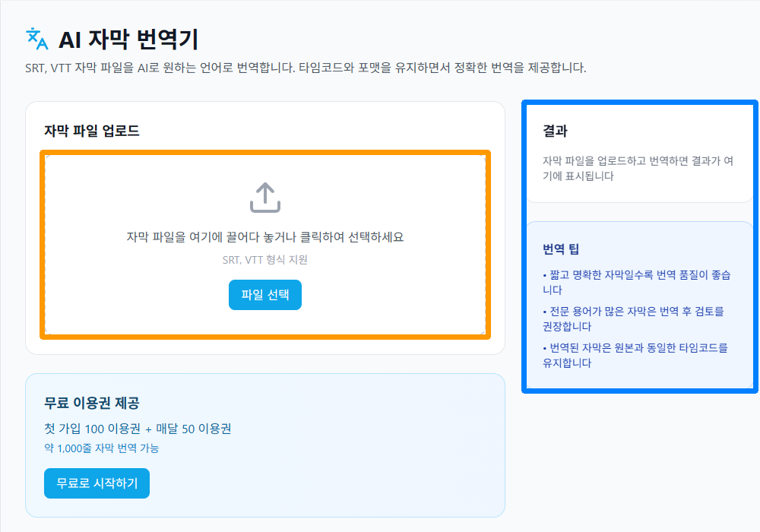This screenshot has width=760, height=532.
Task: Click the AI 자막 번역기 page title
Action: 128,40
